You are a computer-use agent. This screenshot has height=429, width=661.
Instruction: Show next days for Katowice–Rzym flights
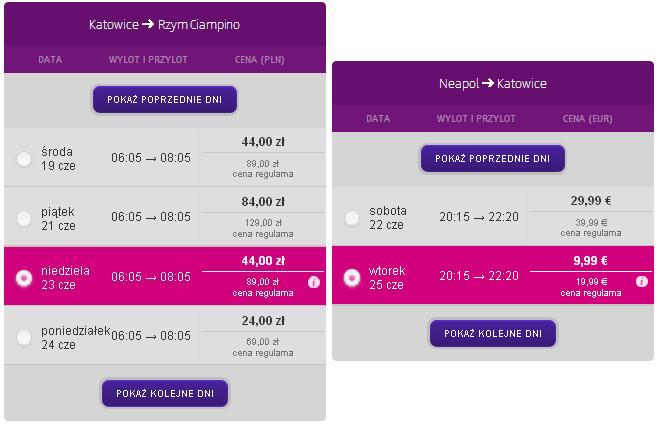click(165, 393)
